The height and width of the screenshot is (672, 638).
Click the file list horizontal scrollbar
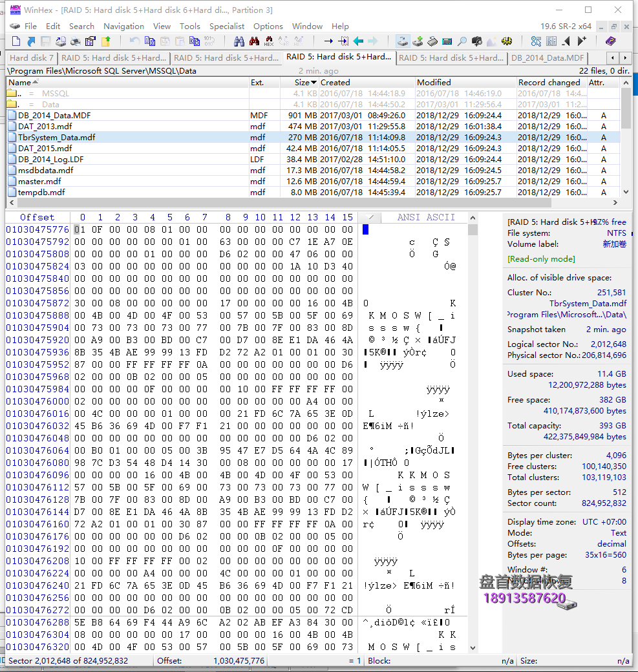(314, 202)
